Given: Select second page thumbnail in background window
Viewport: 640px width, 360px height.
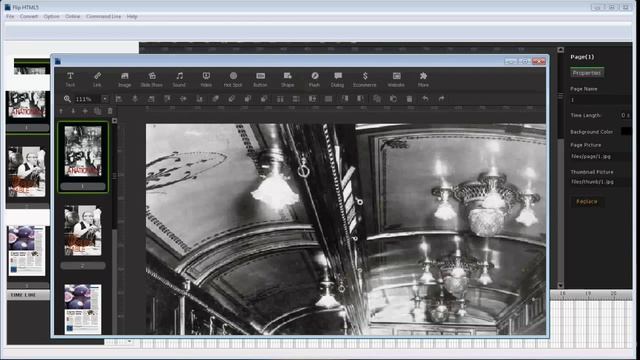Looking at the screenshot, I should [27, 171].
